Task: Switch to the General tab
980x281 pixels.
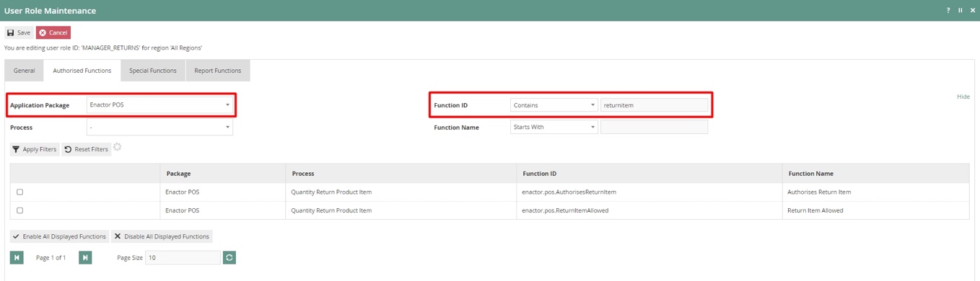Action: [24, 71]
